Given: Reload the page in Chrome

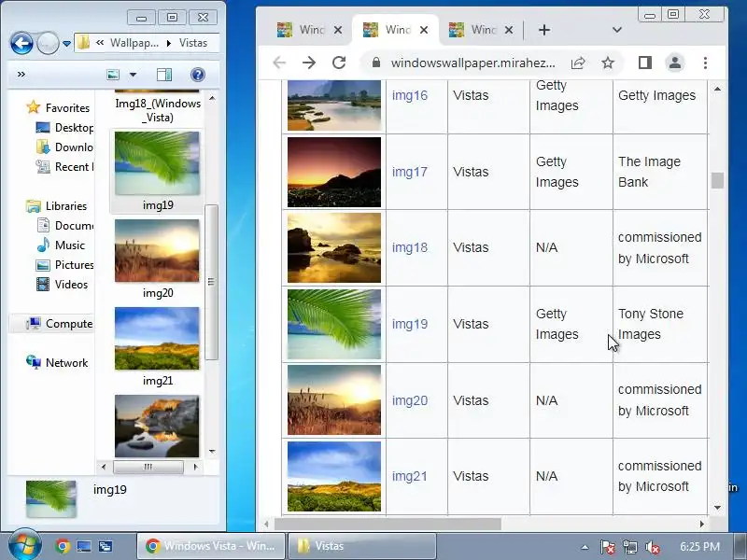Looking at the screenshot, I should click(339, 63).
